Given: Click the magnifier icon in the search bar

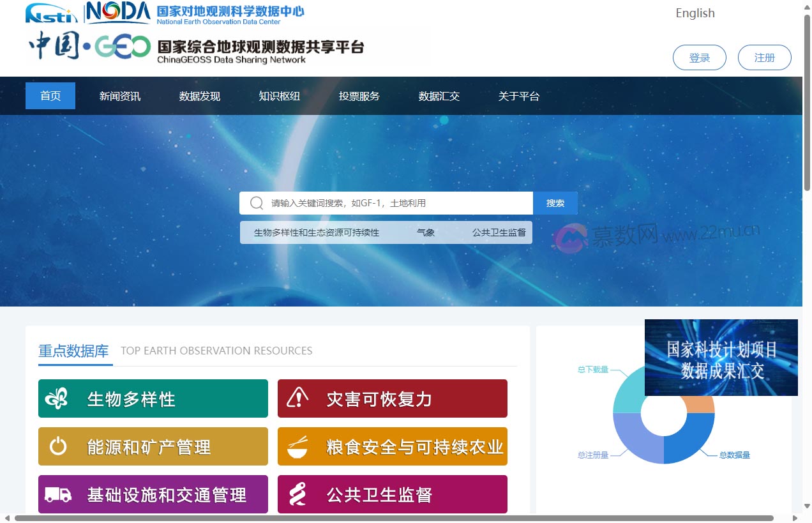Looking at the screenshot, I should coord(256,202).
